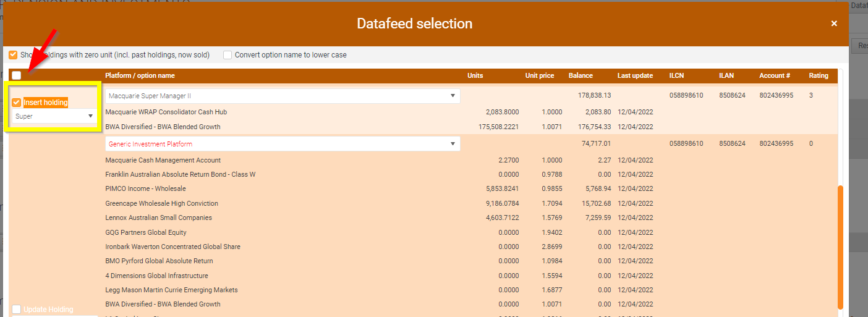The image size is (868, 317).
Task: Open Generic Investment Platform dropdown
Action: (283, 144)
